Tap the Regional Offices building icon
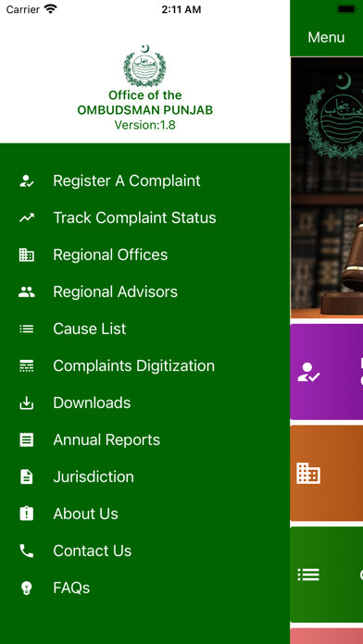Screen dimensions: 363x644 click(27, 255)
